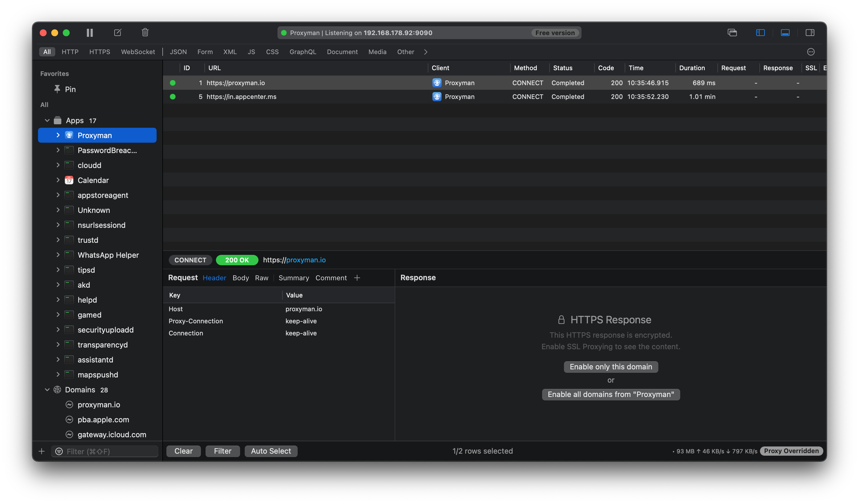
Task: Expand the Proxyman app entry
Action: pyautogui.click(x=58, y=135)
